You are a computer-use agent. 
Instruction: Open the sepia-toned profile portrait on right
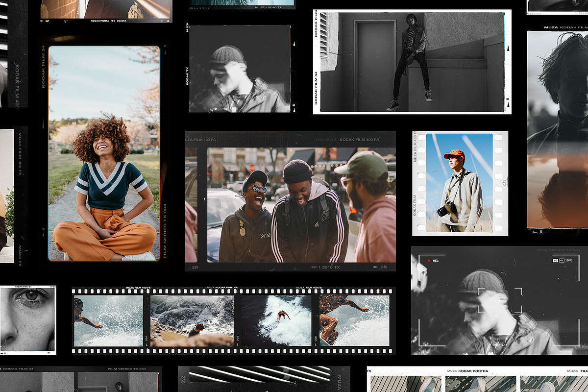pos(558,130)
